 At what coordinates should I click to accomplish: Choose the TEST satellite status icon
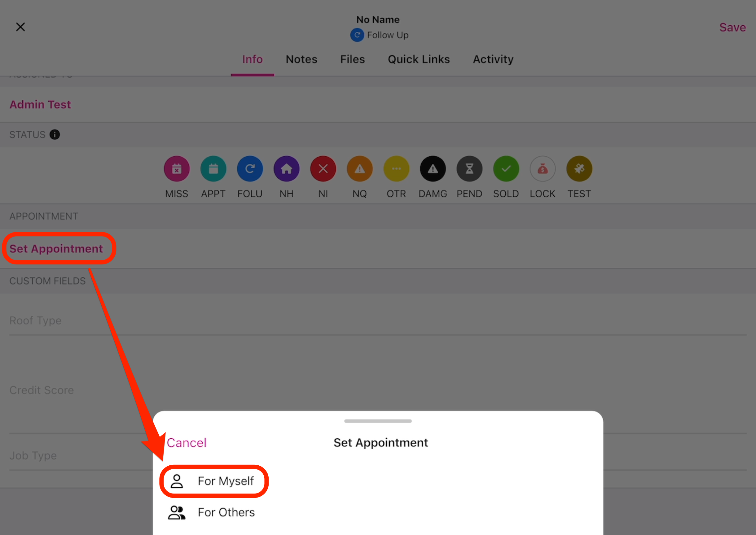(579, 169)
